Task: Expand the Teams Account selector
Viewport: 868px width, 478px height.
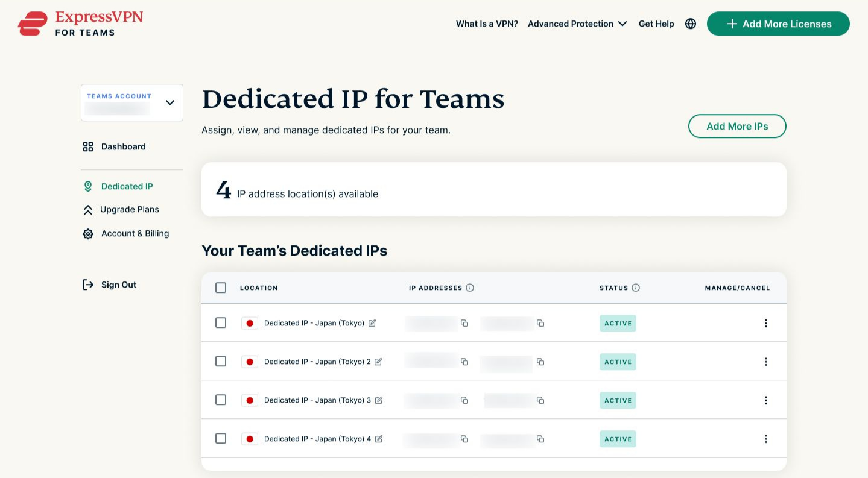Action: point(132,102)
